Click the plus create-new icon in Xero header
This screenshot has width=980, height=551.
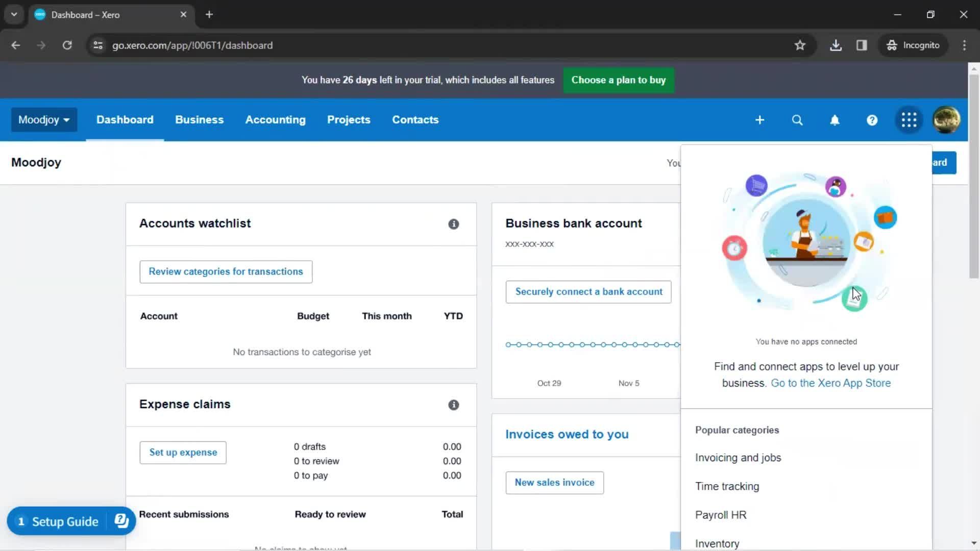click(x=759, y=120)
